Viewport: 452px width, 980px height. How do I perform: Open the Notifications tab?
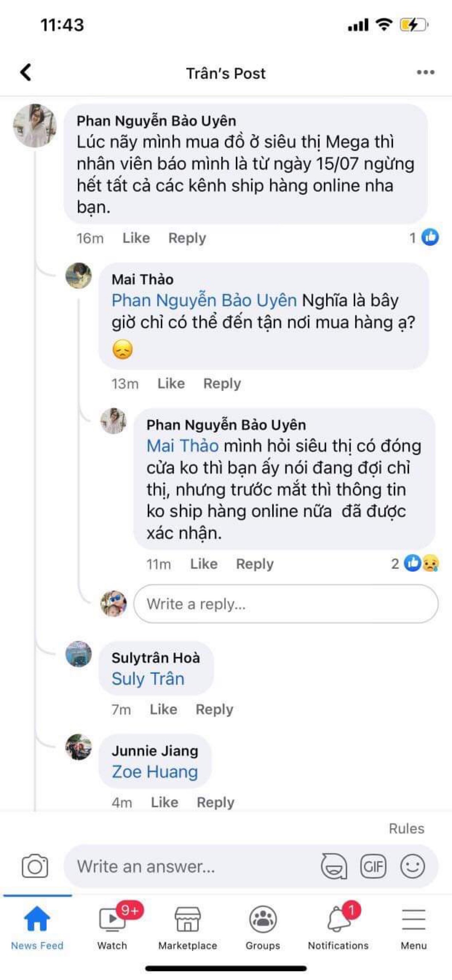tap(338, 927)
